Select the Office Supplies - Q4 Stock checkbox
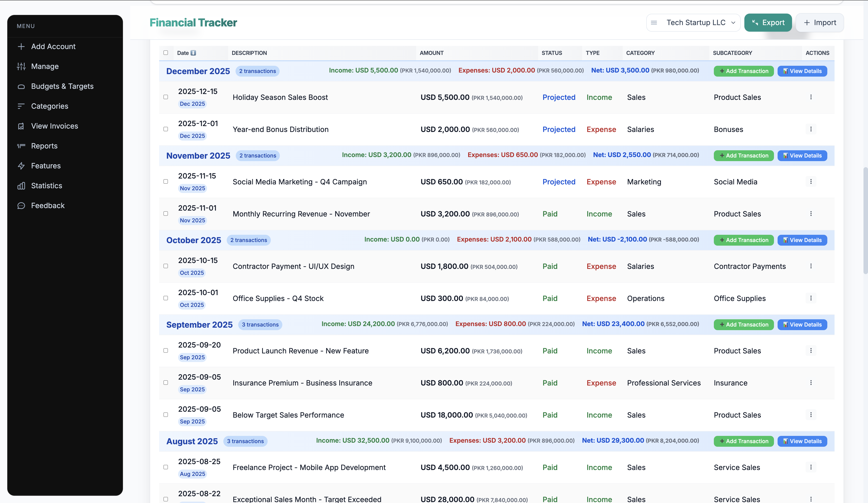Image resolution: width=868 pixels, height=503 pixels. (x=166, y=298)
